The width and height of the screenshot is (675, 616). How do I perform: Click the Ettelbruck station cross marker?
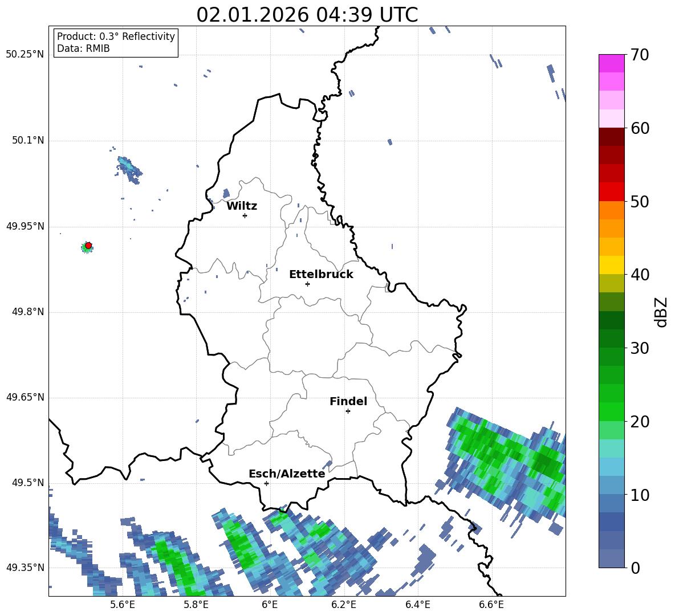coord(307,284)
